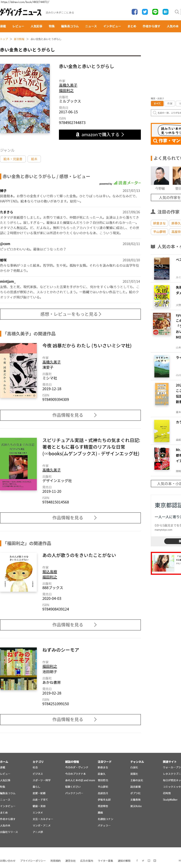Click the 読書メーター logo

coord(127,183)
